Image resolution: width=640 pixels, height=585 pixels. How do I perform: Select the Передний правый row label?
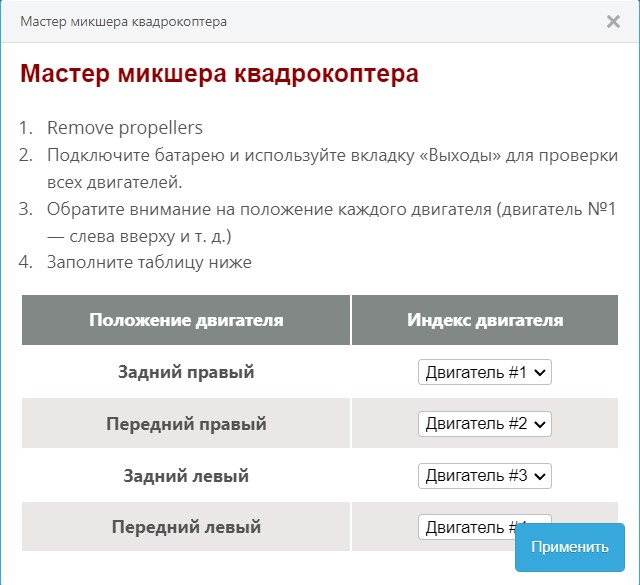pyautogui.click(x=186, y=424)
